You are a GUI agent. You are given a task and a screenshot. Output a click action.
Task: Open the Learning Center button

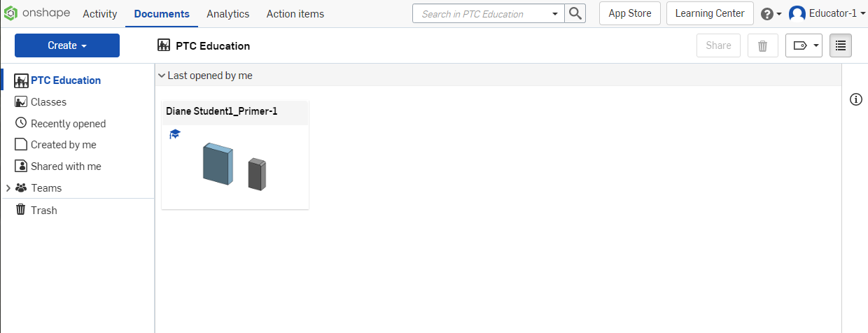point(710,13)
